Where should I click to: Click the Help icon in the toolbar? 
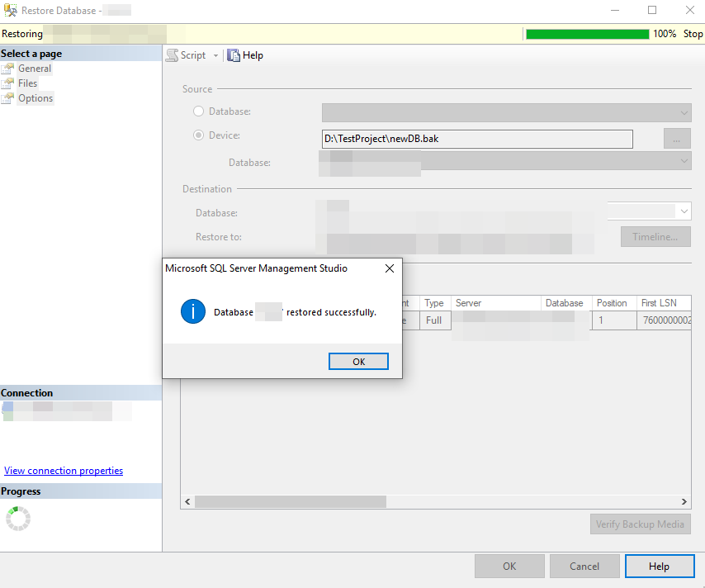(234, 55)
